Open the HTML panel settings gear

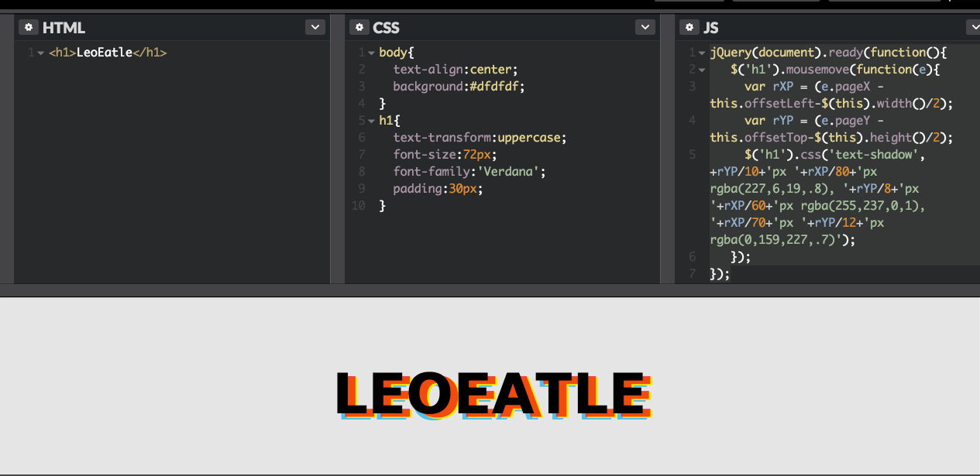click(29, 27)
